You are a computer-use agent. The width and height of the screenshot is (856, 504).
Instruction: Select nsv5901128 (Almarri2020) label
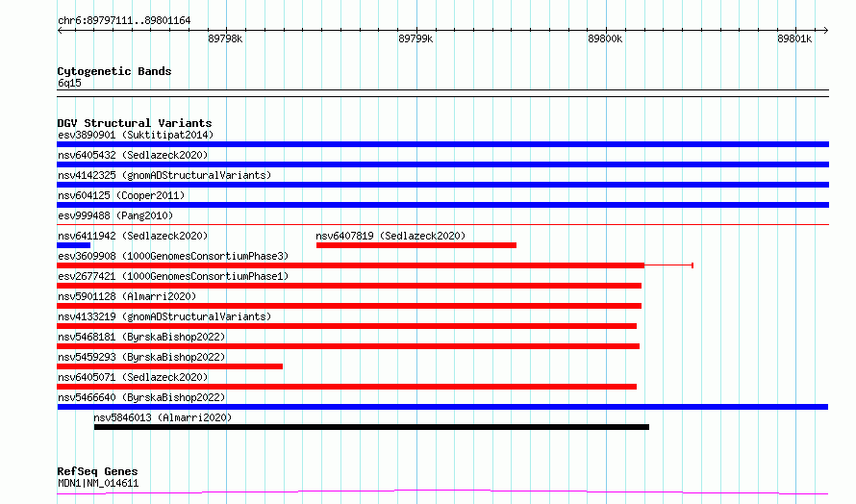click(127, 296)
